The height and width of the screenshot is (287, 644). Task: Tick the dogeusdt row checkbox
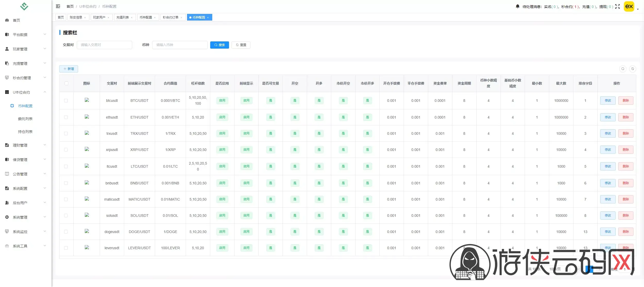point(66,232)
